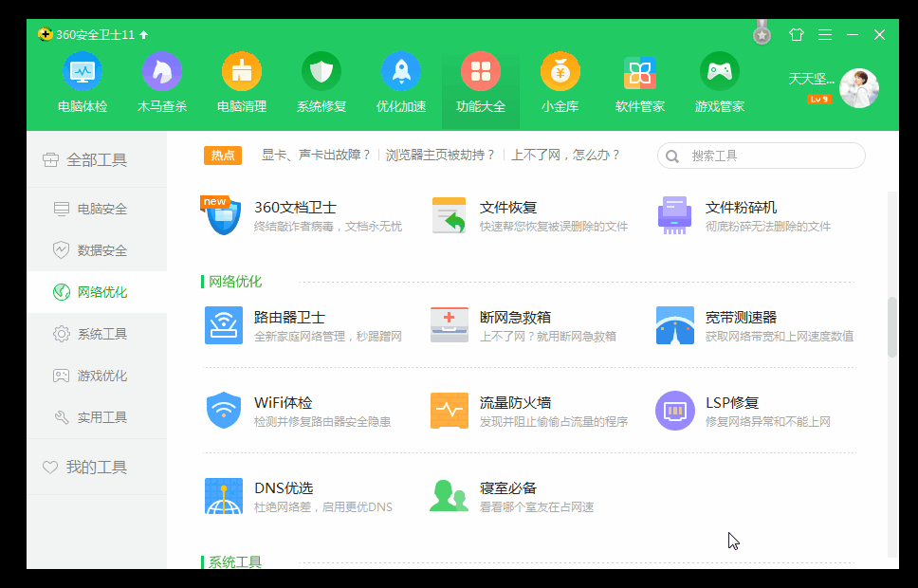Open 小金库 money bag icon

pyautogui.click(x=560, y=71)
